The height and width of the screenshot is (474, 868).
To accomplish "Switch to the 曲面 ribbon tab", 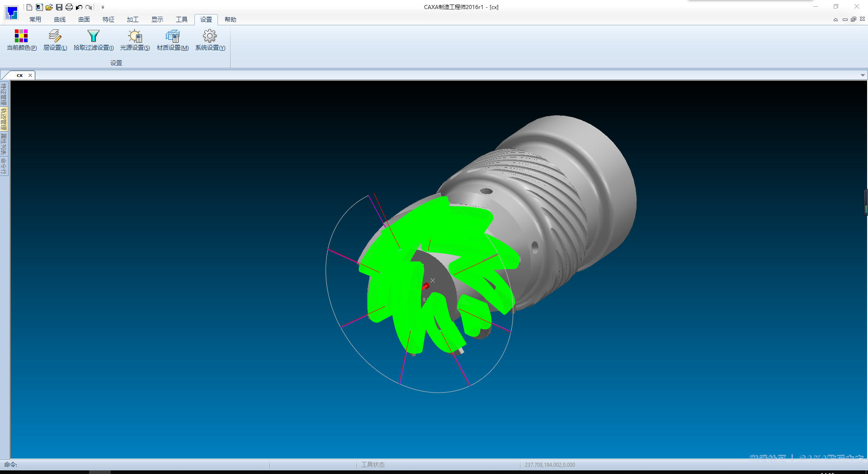I will pos(84,19).
